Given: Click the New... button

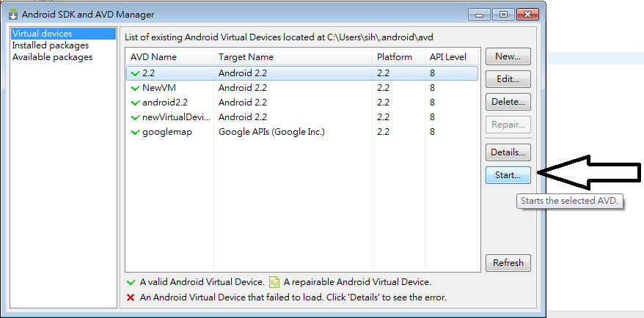Looking at the screenshot, I should pos(508,56).
